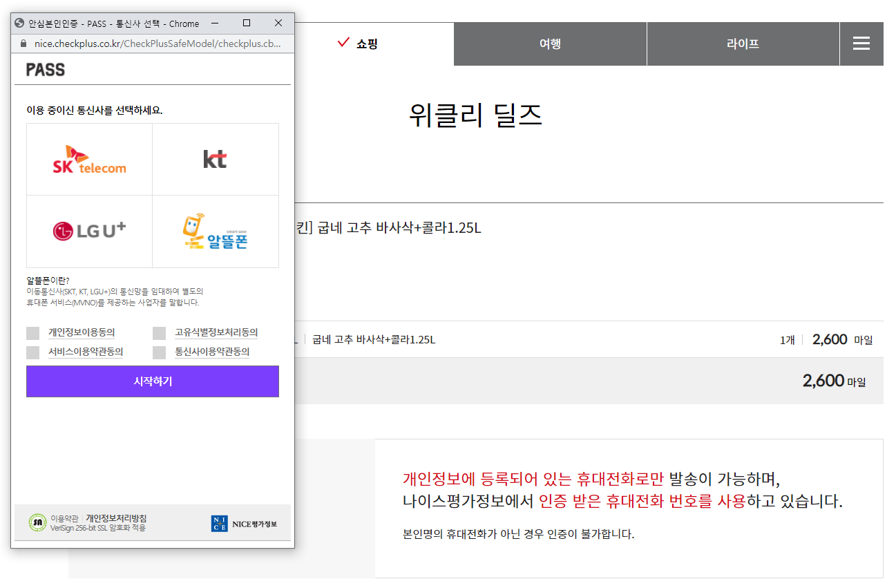
Task: Open the 서비스이용약관동의 terms link
Action: (x=86, y=352)
